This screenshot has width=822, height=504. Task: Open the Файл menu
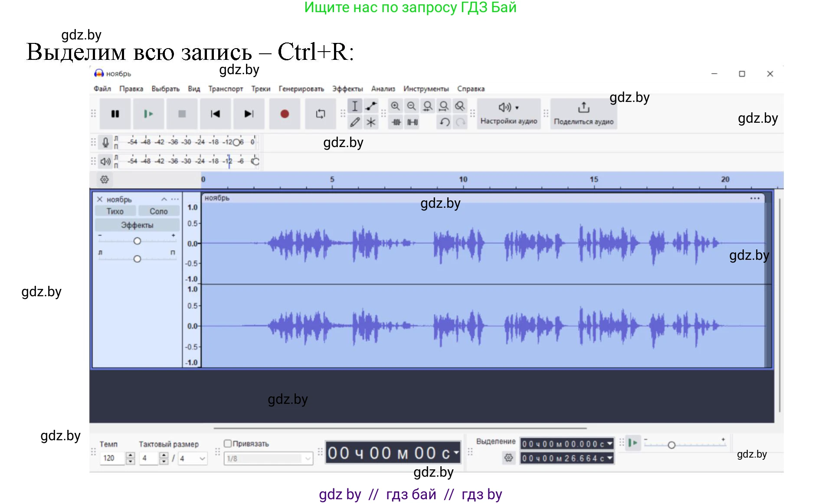click(x=102, y=89)
